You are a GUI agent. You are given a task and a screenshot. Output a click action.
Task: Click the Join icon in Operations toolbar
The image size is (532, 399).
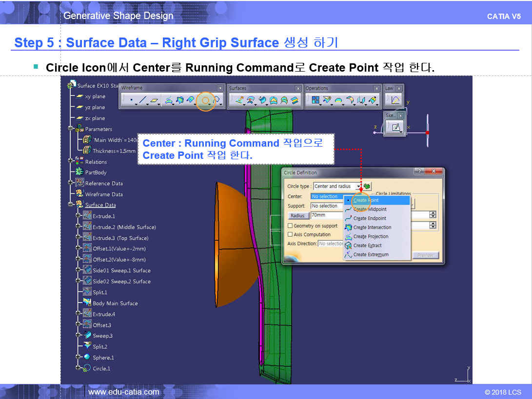click(315, 101)
